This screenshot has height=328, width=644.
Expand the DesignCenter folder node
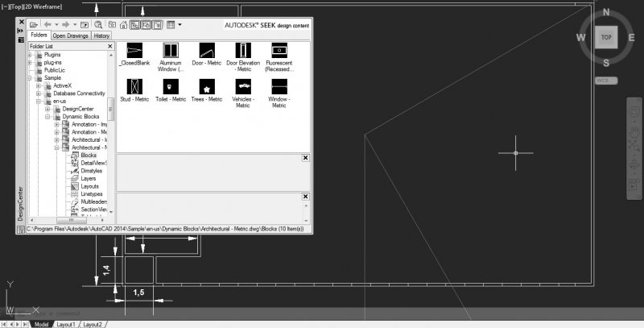click(x=47, y=109)
